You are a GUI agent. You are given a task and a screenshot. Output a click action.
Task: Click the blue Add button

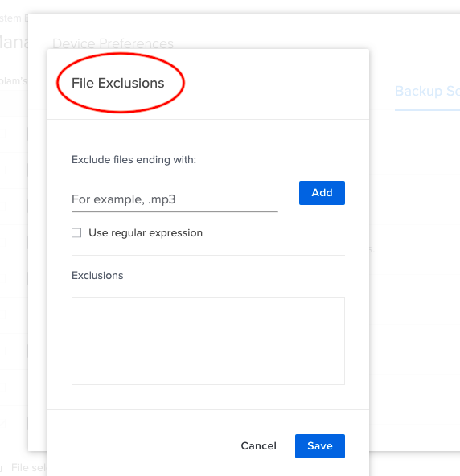point(322,193)
